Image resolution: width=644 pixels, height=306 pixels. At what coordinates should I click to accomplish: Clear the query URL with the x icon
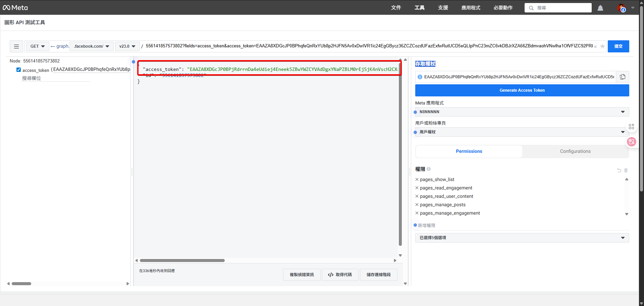coord(595,47)
